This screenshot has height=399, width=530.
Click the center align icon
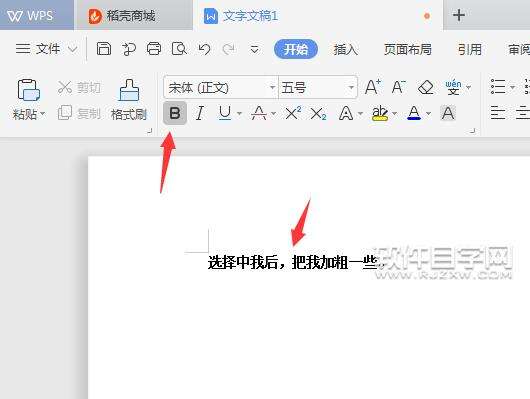[x=523, y=113]
